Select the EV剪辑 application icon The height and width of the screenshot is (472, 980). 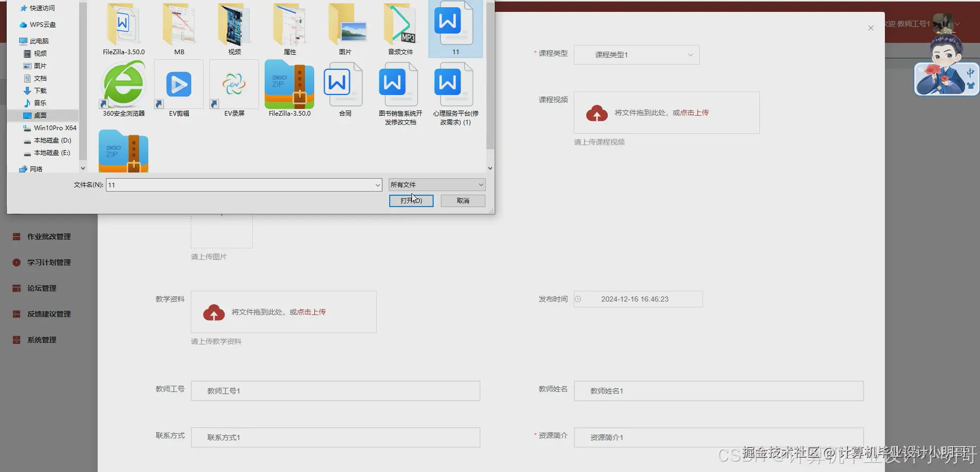click(x=178, y=85)
